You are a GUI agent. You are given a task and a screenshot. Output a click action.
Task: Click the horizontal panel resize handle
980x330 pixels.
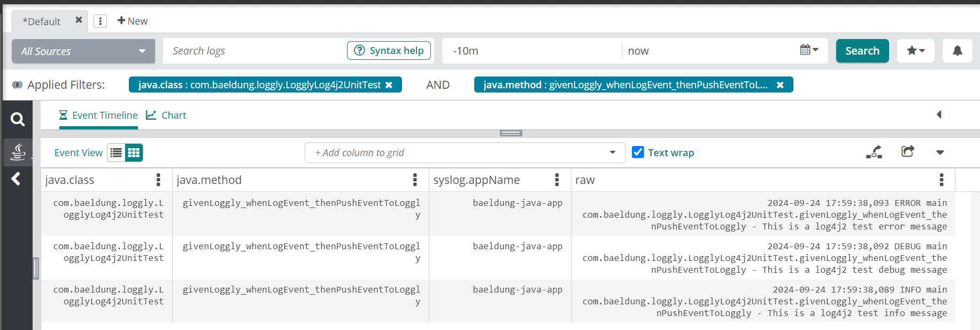511,133
